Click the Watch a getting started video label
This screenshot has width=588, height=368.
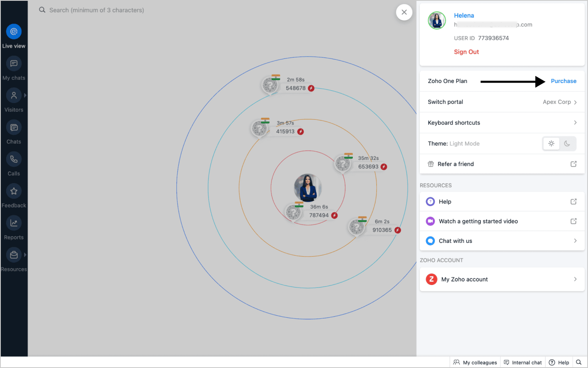tap(479, 221)
